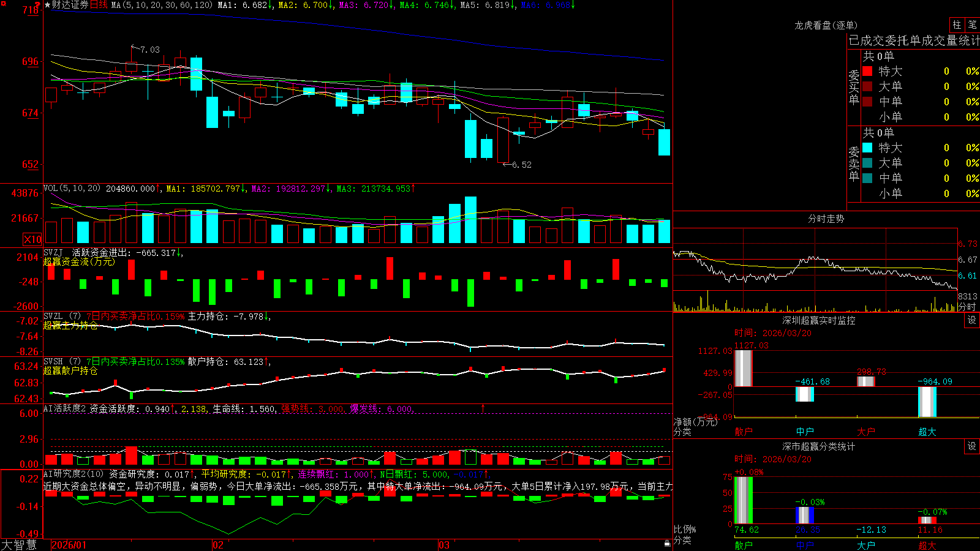
Task: Open the 日线 period selector
Action: point(99,5)
